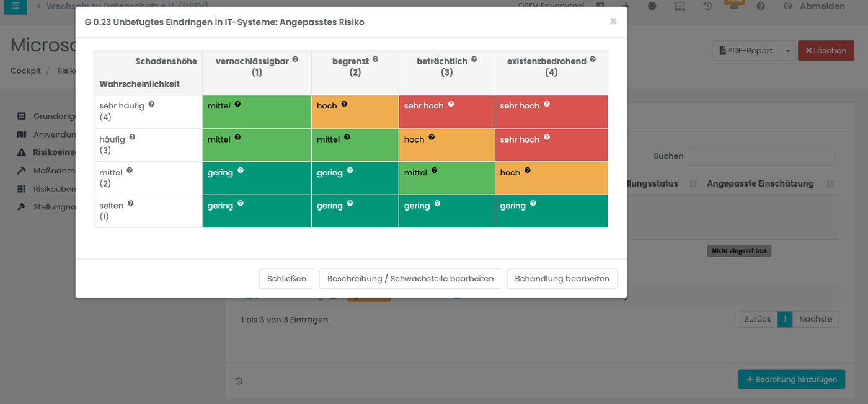This screenshot has width=868, height=404.
Task: Go to page 1 in pagination
Action: click(x=785, y=319)
